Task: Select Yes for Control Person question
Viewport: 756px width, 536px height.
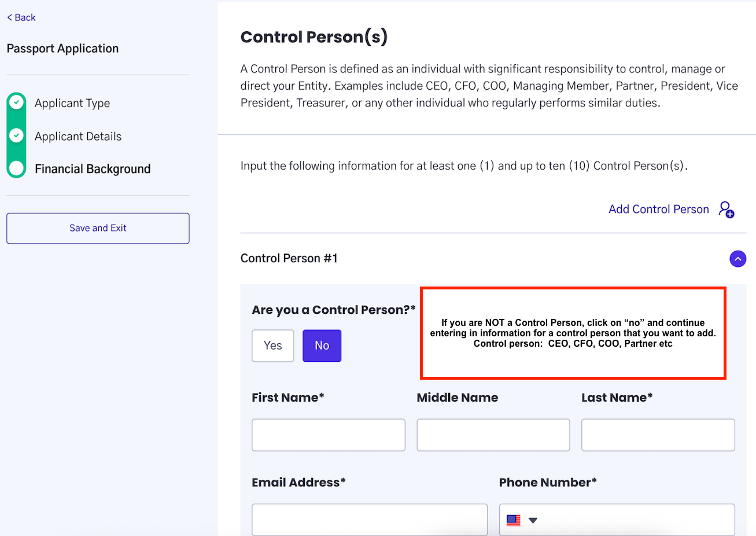Action: pyautogui.click(x=273, y=346)
